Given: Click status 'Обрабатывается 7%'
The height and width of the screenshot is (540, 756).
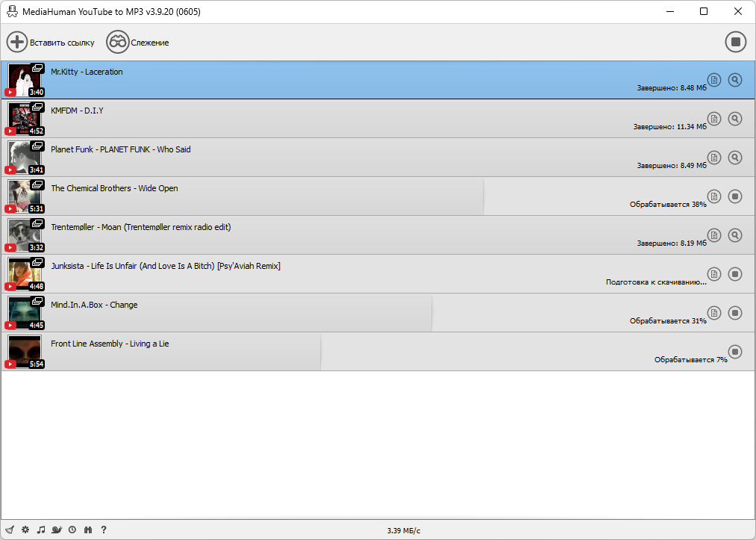Looking at the screenshot, I should click(690, 360).
